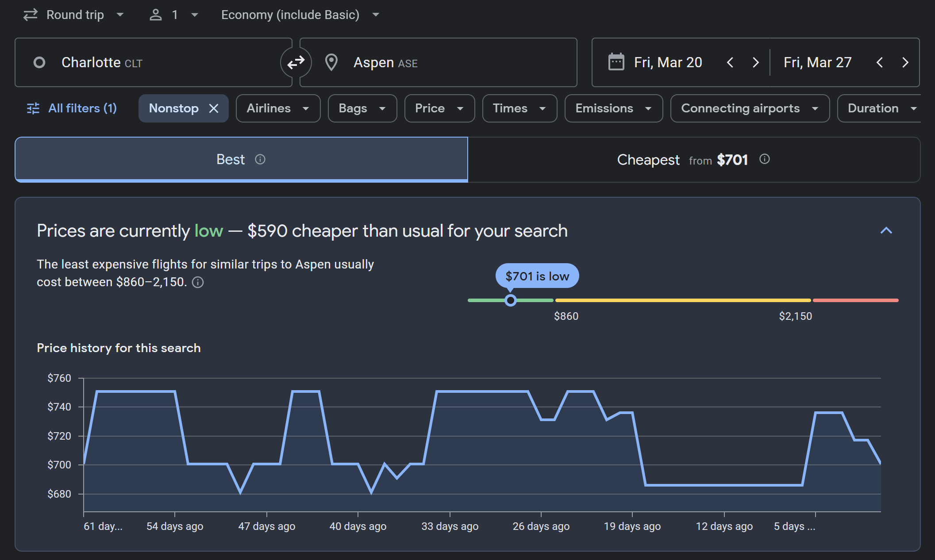The width and height of the screenshot is (935, 560).
Task: Open return date Fri, Mar 27
Action: pyautogui.click(x=818, y=62)
